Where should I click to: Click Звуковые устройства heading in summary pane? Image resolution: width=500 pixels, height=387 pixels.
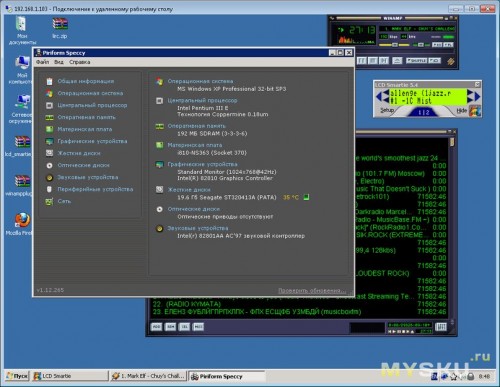pyautogui.click(x=198, y=228)
